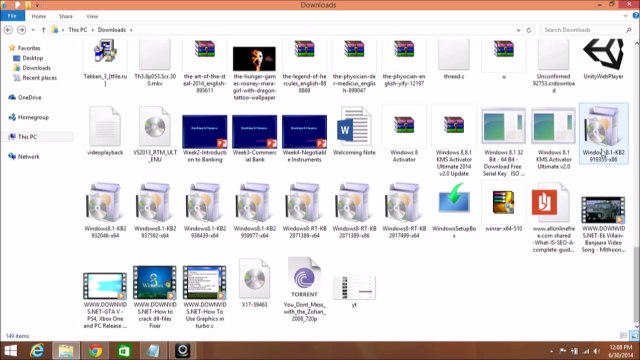
Task: Expand the ribbon with chevron
Action: [626, 16]
